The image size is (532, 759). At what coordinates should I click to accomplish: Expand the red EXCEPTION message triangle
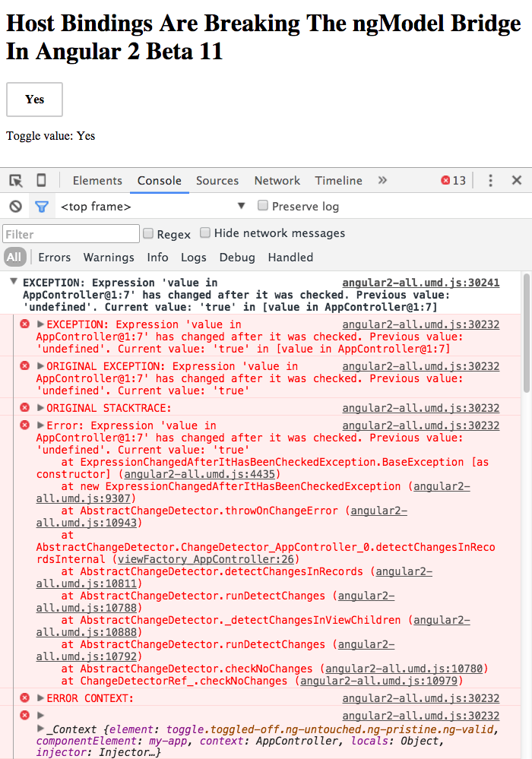click(41, 324)
